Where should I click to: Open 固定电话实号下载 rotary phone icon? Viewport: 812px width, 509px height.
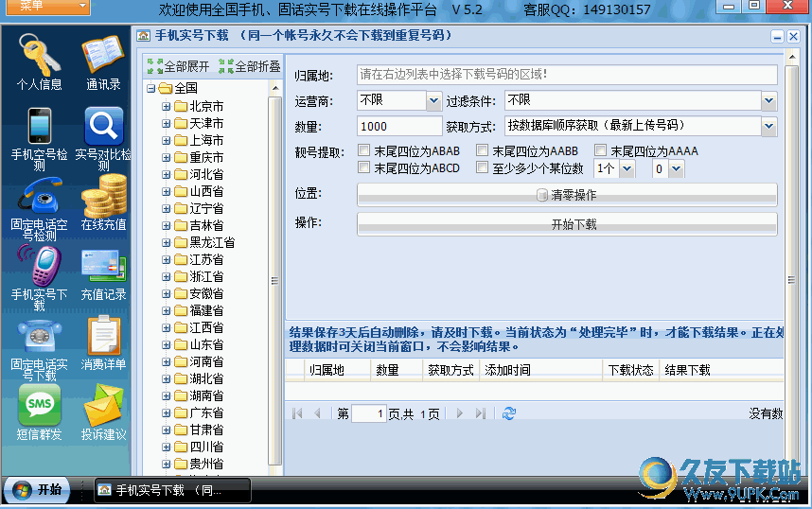pyautogui.click(x=40, y=337)
